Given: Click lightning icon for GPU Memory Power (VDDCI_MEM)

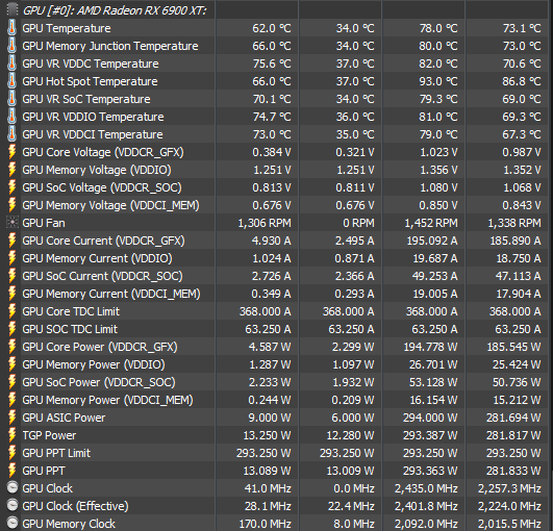Looking at the screenshot, I should click(x=12, y=399).
